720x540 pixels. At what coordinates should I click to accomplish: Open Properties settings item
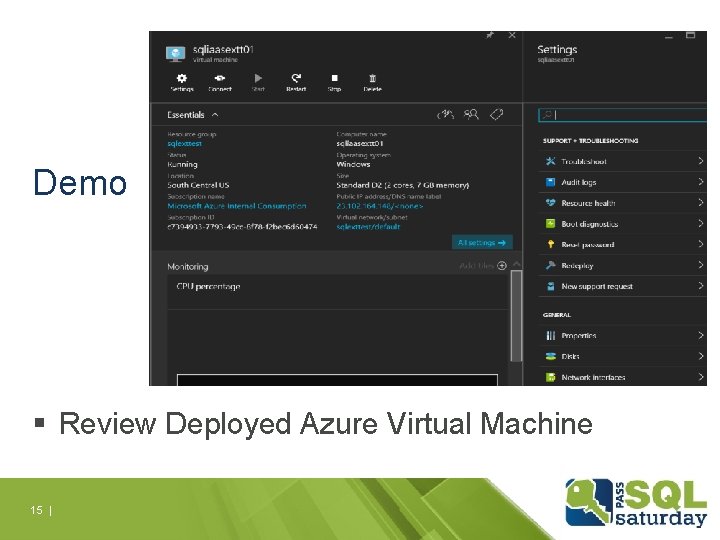pyautogui.click(x=622, y=336)
